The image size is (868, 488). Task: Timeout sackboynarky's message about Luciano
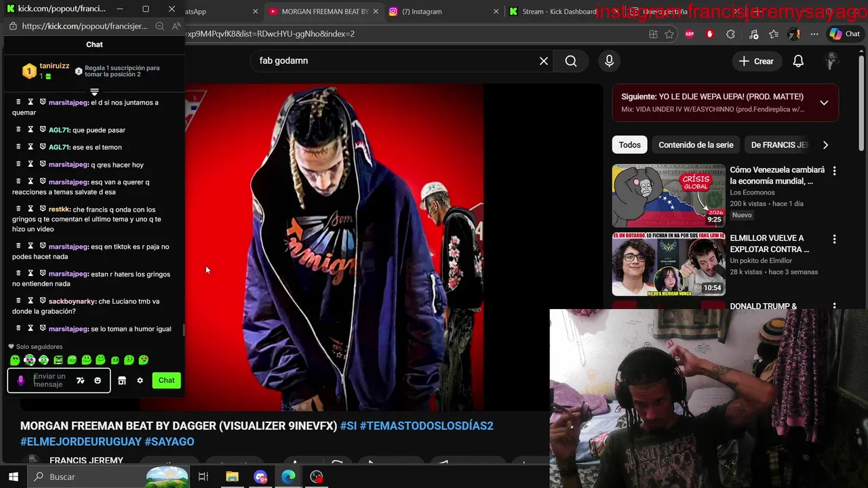31,300
